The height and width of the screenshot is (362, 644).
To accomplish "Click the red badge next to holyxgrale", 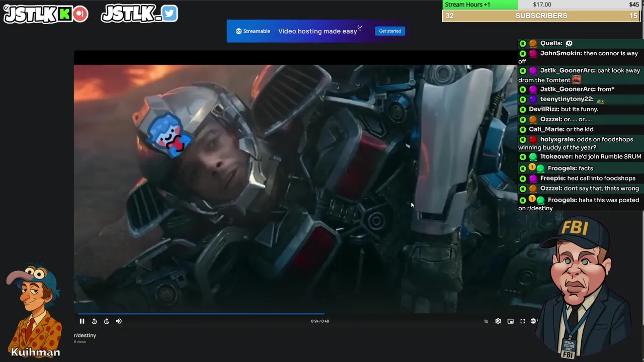I will 533,140.
